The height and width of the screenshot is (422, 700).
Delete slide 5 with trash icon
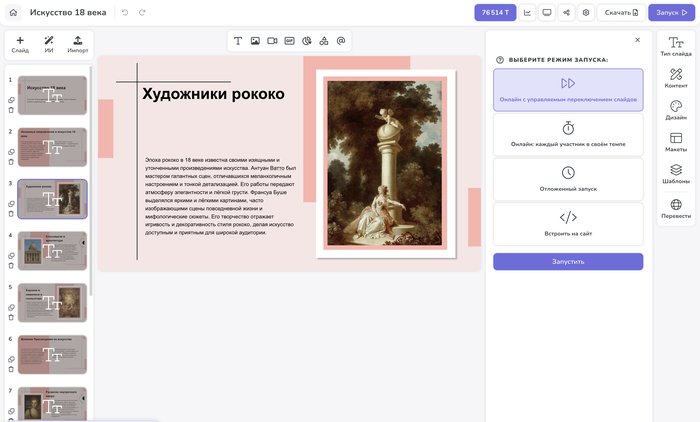11,317
